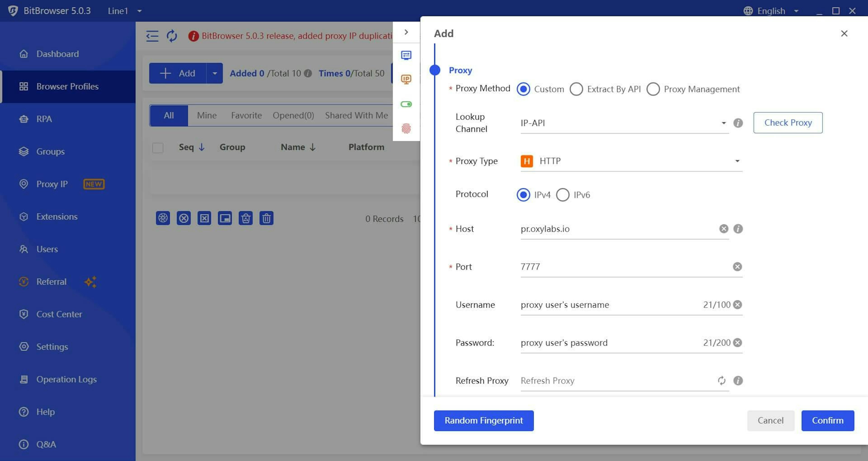This screenshot has width=868, height=461.
Task: Collapse the side panel chevron arrow
Action: click(x=406, y=32)
